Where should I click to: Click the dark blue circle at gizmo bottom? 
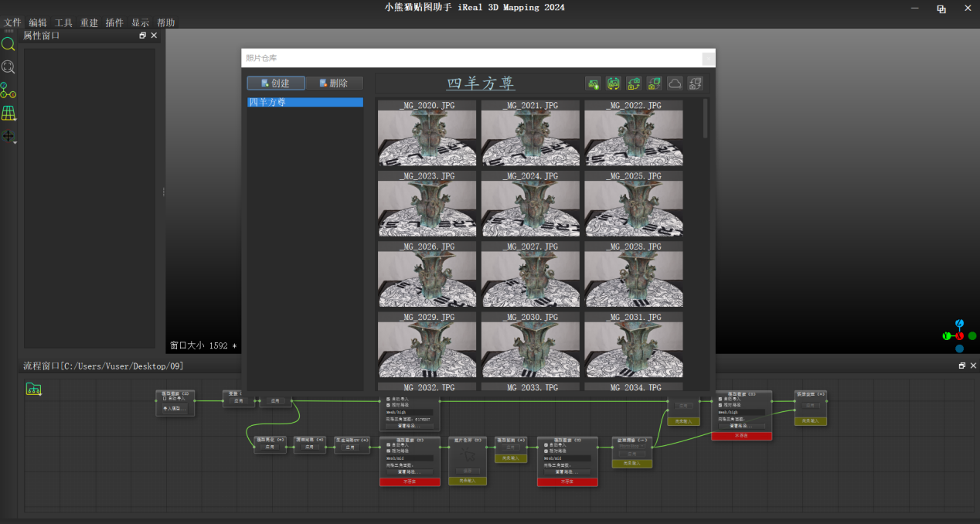(960, 349)
